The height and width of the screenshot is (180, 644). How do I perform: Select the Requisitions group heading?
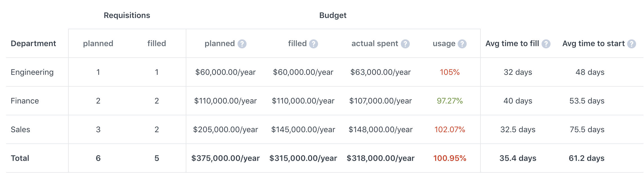(127, 15)
